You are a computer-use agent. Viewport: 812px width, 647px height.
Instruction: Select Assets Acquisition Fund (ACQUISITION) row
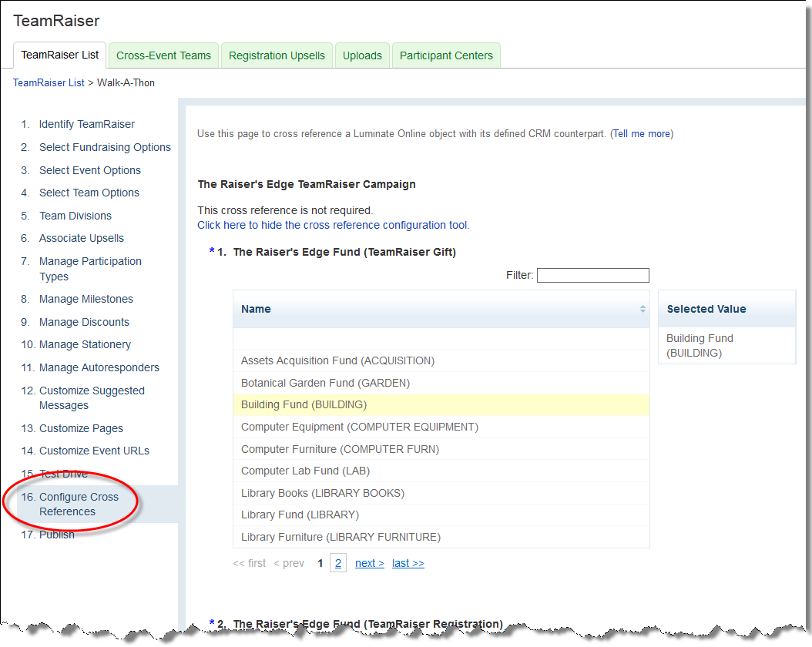coord(441,360)
